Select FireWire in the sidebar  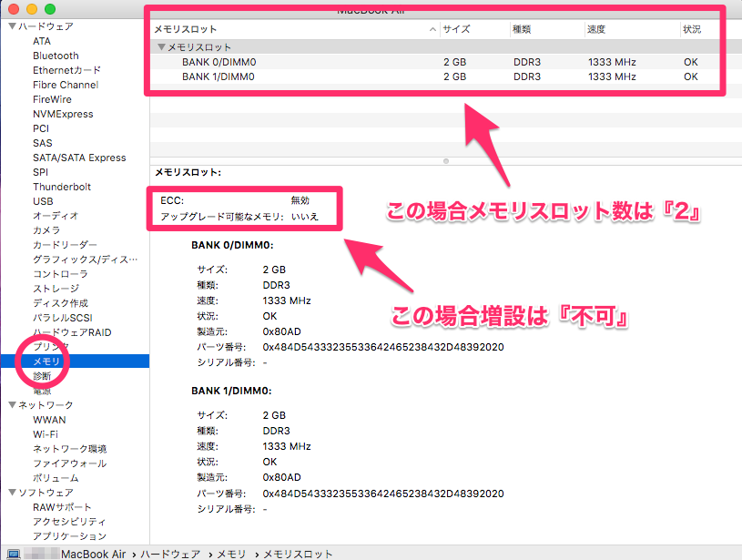52,99
